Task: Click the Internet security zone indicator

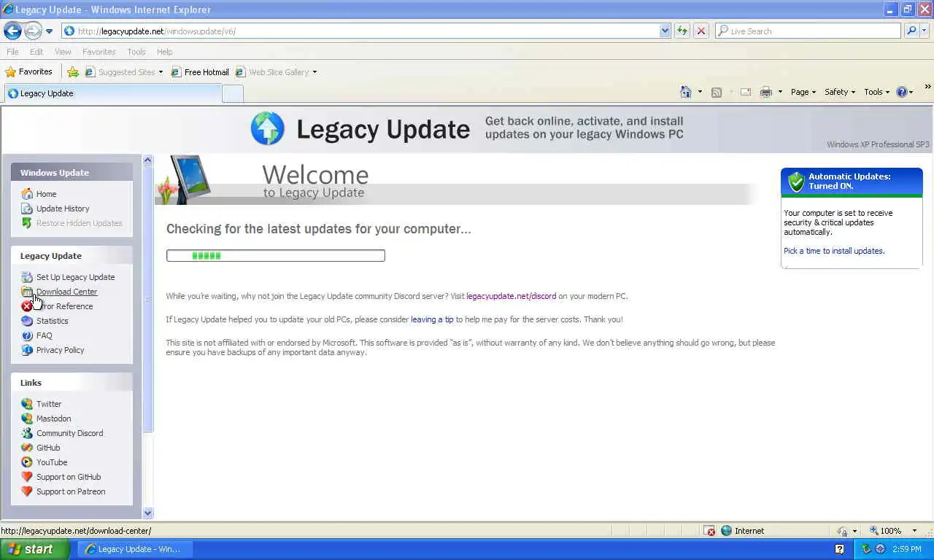Action: pyautogui.click(x=743, y=531)
